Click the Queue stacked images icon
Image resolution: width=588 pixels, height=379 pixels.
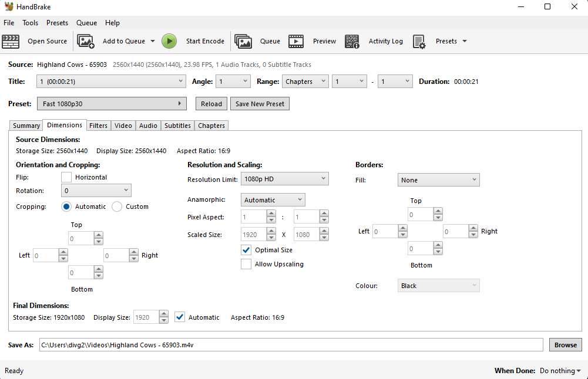pyautogui.click(x=243, y=41)
